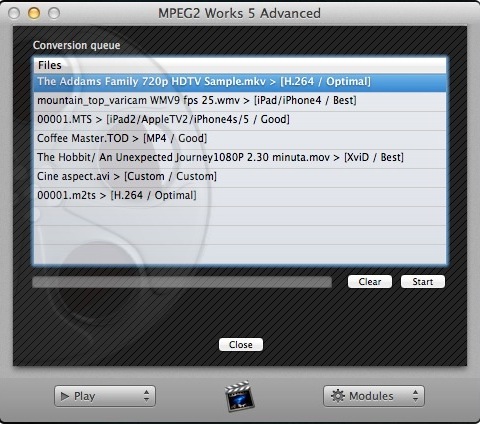Click the clapperboard app icon
This screenshot has width=480, height=425.
pos(239,396)
